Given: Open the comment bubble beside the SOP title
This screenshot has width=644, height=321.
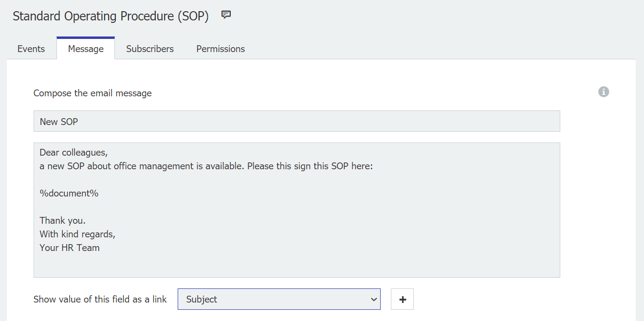Looking at the screenshot, I should (x=225, y=15).
